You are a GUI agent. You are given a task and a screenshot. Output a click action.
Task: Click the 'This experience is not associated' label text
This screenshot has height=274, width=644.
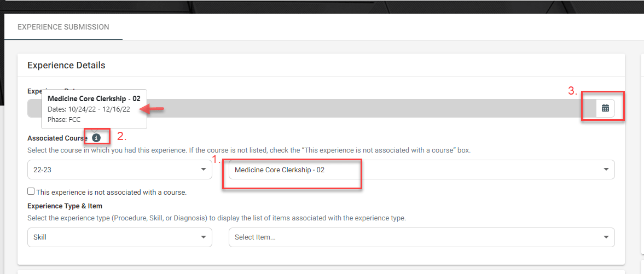pyautogui.click(x=111, y=192)
